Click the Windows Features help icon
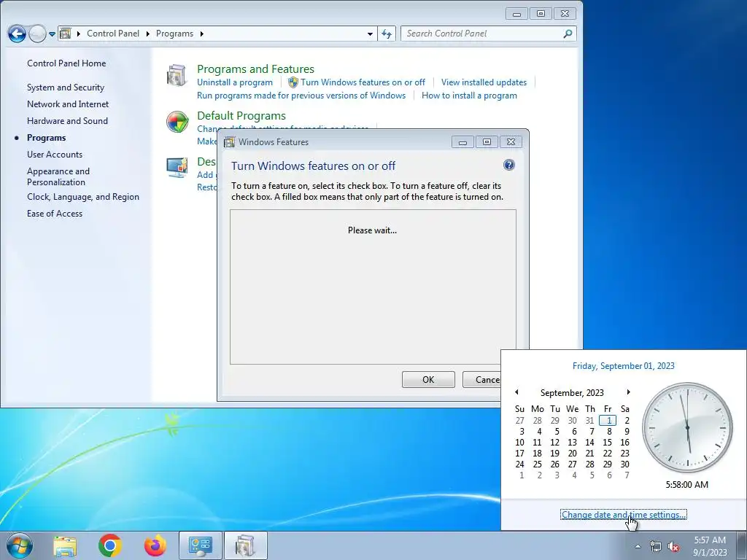Viewport: 747px width, 560px height. (508, 165)
